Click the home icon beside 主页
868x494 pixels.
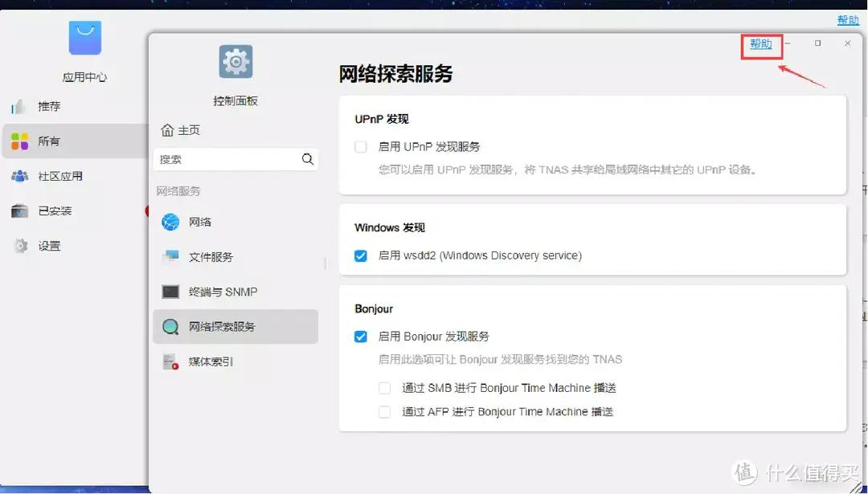167,130
